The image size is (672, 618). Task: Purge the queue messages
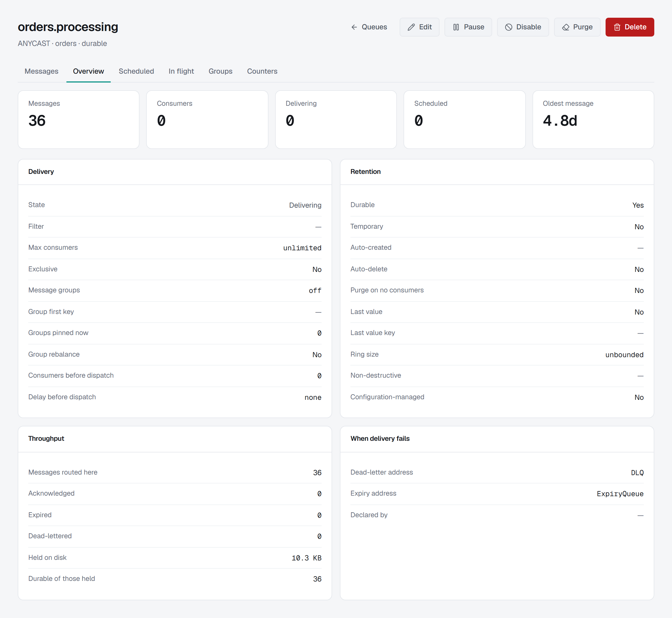click(577, 27)
